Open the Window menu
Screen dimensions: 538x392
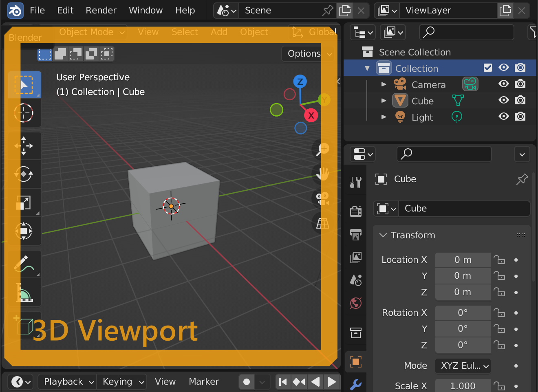click(146, 11)
